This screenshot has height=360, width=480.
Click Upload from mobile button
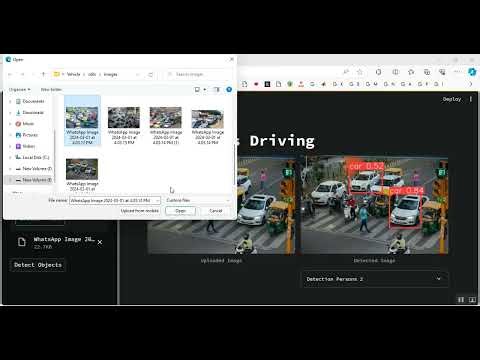(x=140, y=211)
